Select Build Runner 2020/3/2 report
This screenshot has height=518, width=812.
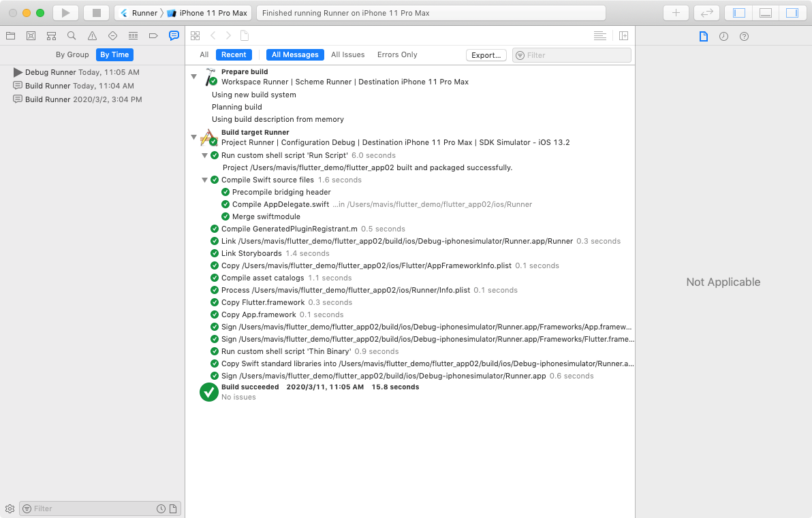pos(92,99)
